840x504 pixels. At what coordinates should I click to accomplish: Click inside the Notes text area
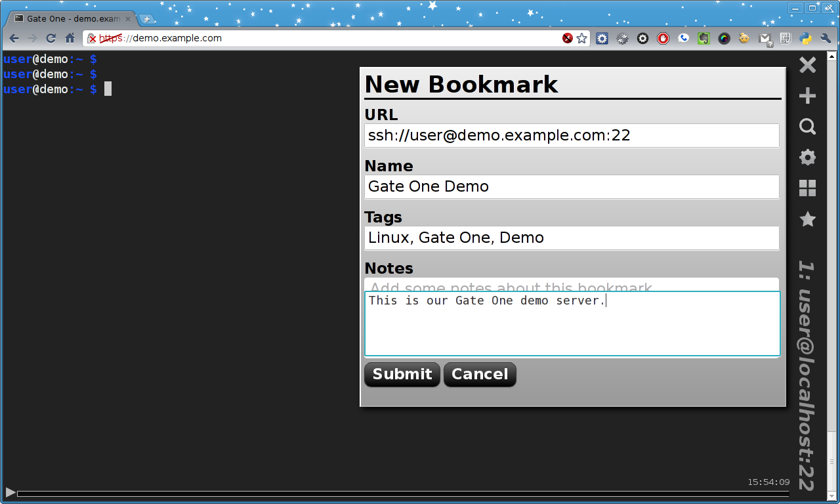point(572,324)
